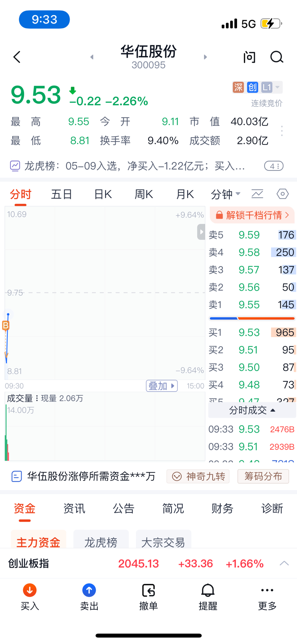
Task: Open the 筹码分布 button
Action: click(x=263, y=476)
